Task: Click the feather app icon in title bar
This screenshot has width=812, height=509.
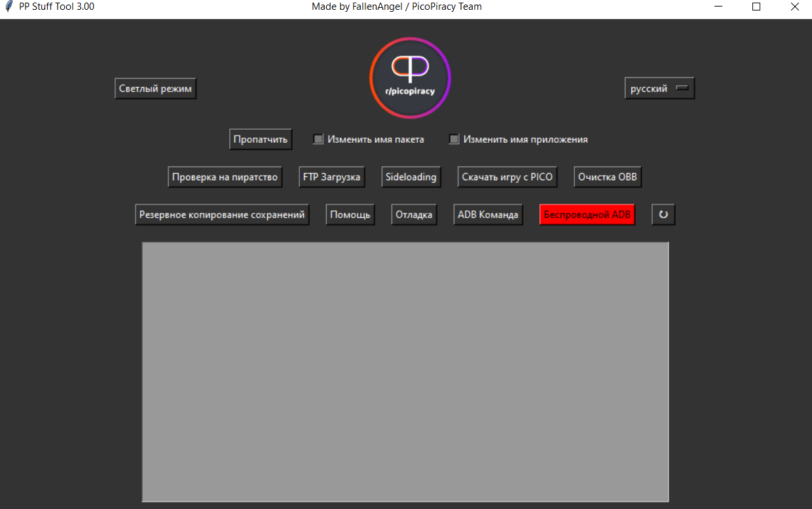Action: coord(9,7)
